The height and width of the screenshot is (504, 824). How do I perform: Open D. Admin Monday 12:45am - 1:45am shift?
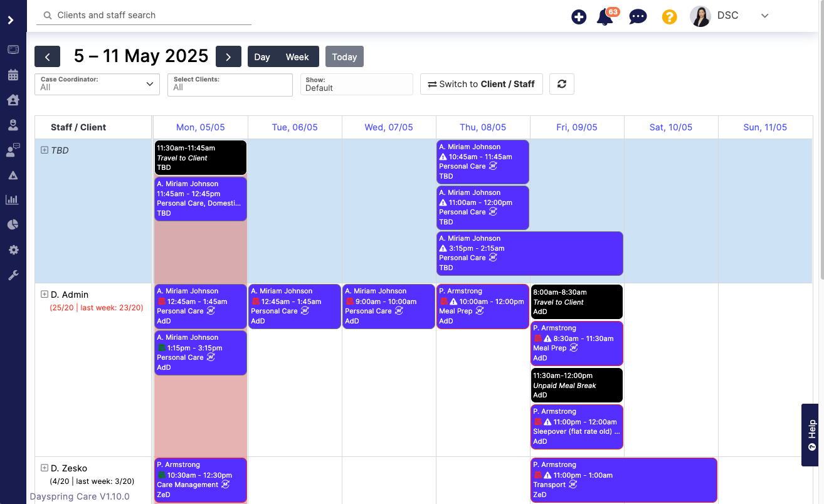(x=201, y=306)
